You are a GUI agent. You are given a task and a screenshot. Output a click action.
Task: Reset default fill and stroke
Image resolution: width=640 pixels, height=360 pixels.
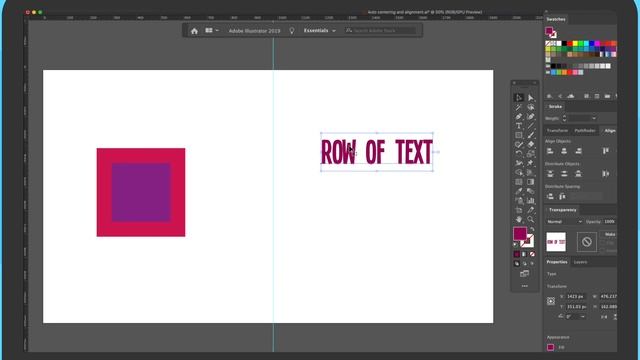point(516,245)
